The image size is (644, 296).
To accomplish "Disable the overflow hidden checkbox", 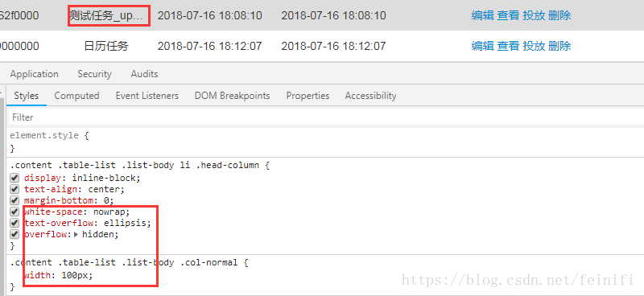I will point(14,234).
